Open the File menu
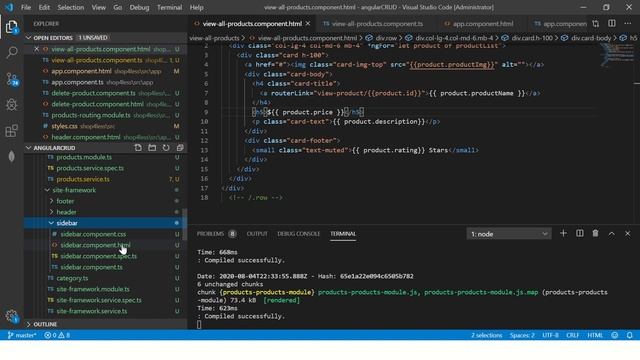 click(26, 7)
